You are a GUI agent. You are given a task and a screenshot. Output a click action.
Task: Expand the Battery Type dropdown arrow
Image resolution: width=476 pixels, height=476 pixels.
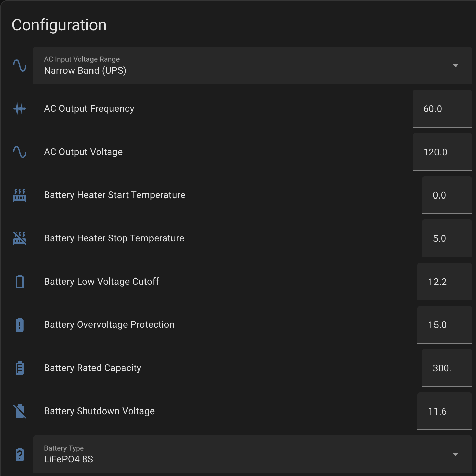point(455,454)
